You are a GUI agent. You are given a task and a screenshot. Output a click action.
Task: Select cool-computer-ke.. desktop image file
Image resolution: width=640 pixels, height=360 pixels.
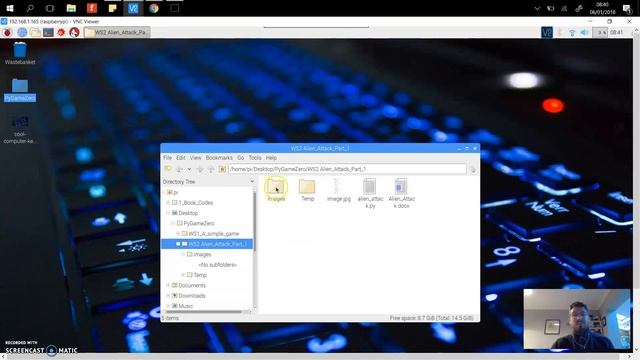pyautogui.click(x=20, y=129)
